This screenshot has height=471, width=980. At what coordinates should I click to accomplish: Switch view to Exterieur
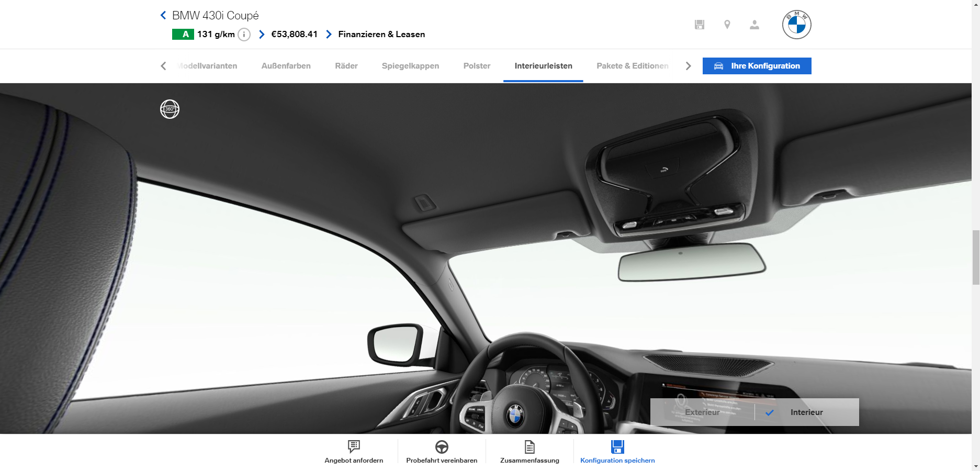(702, 412)
